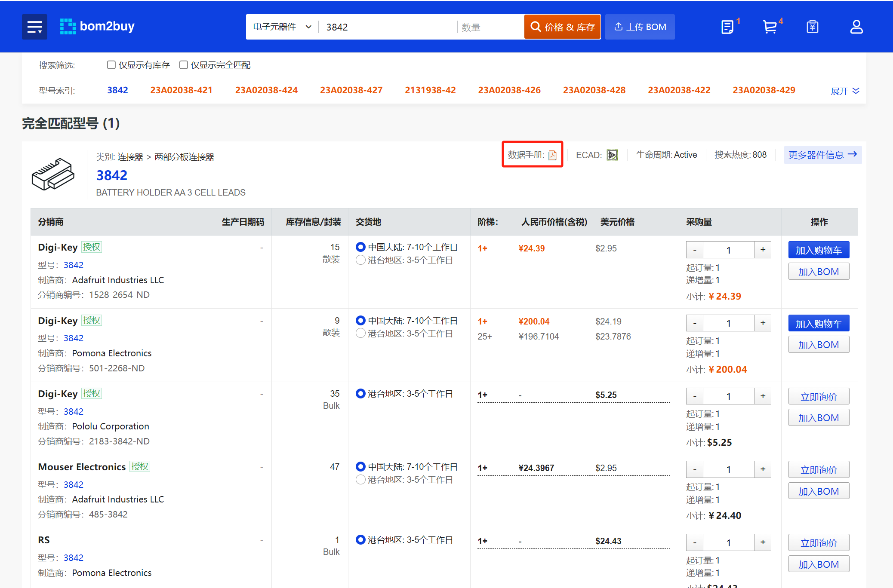893x588 pixels.
Task: Select 23A02038-421 in the model index
Action: [x=181, y=90]
